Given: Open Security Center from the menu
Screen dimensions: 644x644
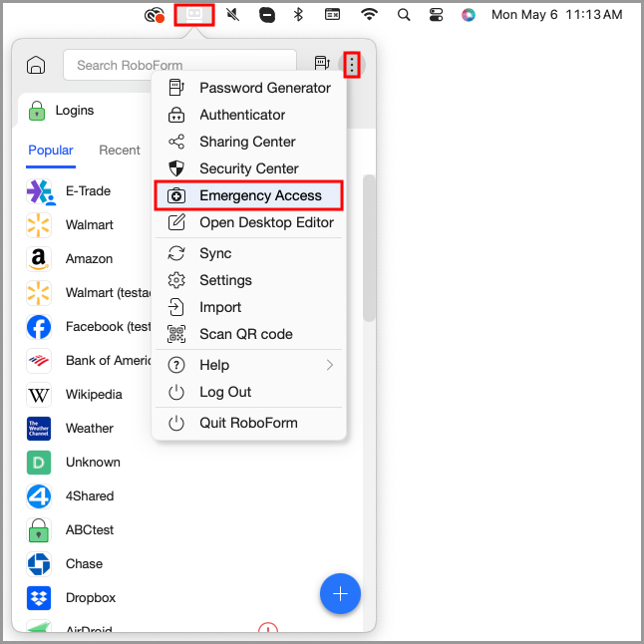Looking at the screenshot, I should 249,168.
